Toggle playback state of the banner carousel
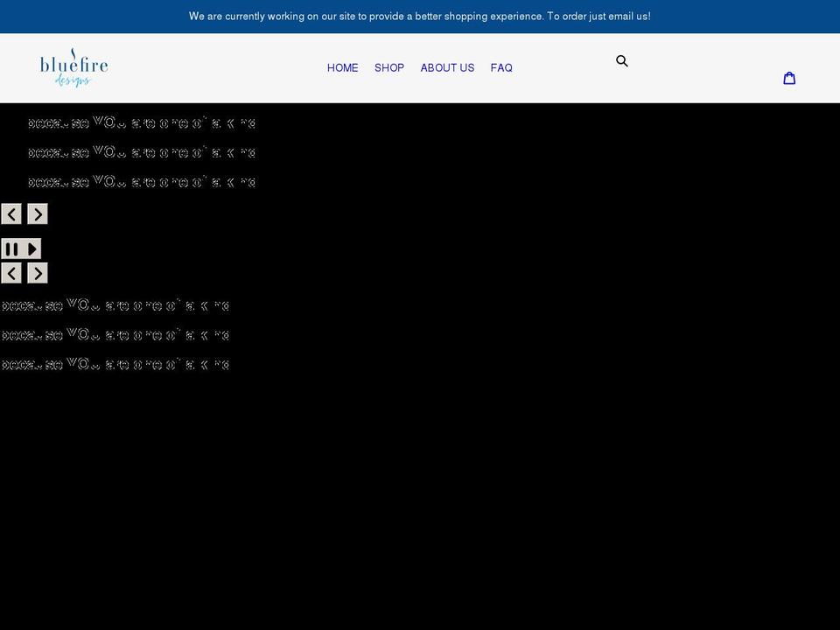 click(x=21, y=248)
